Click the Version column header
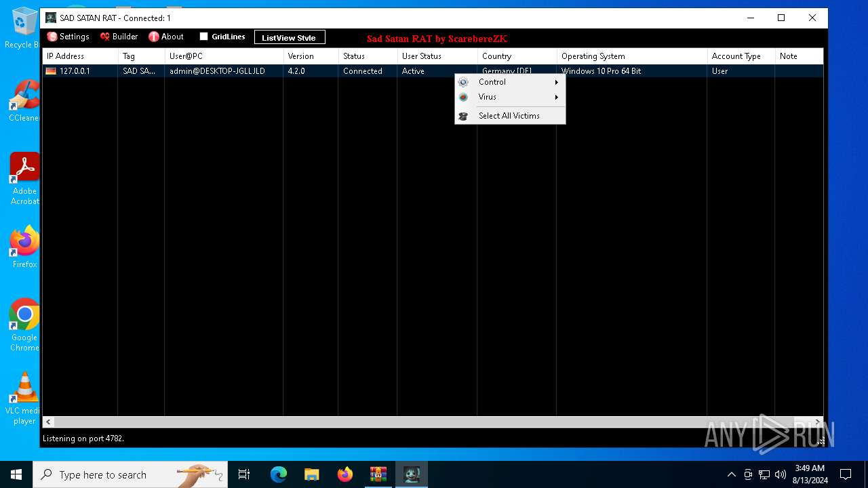The image size is (868, 488). (x=311, y=56)
